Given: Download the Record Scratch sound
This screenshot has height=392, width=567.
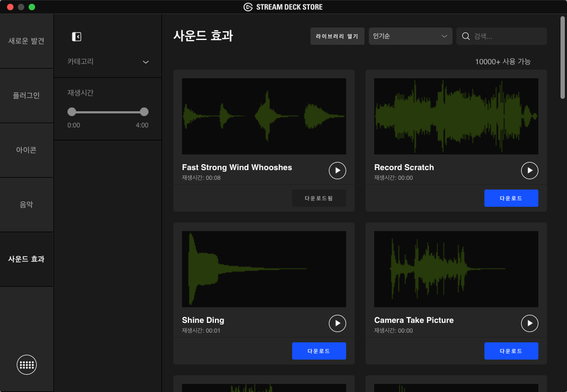Looking at the screenshot, I should 511,198.
